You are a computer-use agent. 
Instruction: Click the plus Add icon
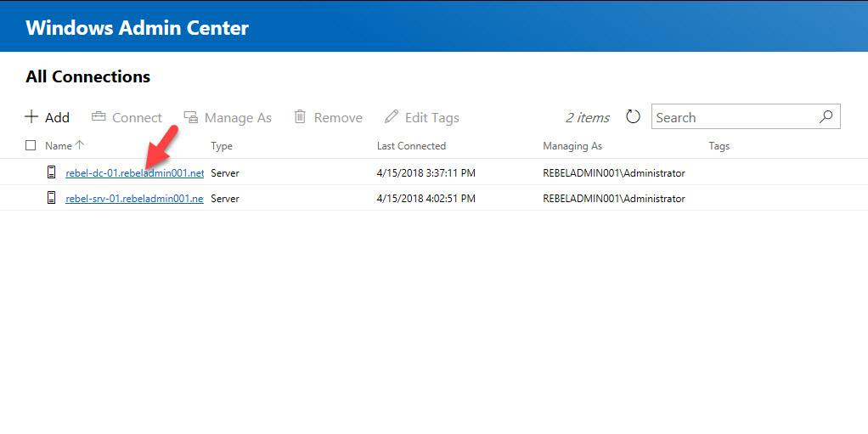(x=31, y=117)
